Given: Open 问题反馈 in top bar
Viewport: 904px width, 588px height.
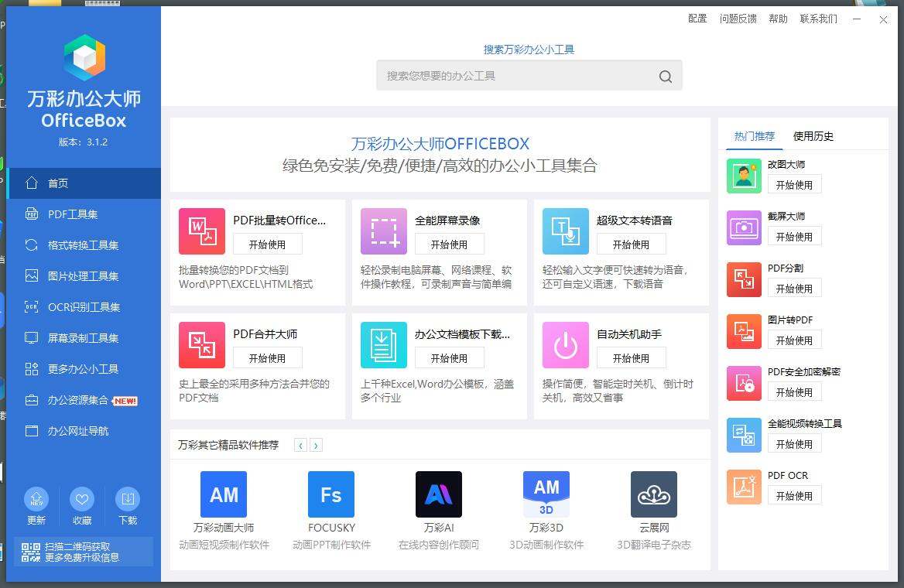Looking at the screenshot, I should (x=738, y=19).
